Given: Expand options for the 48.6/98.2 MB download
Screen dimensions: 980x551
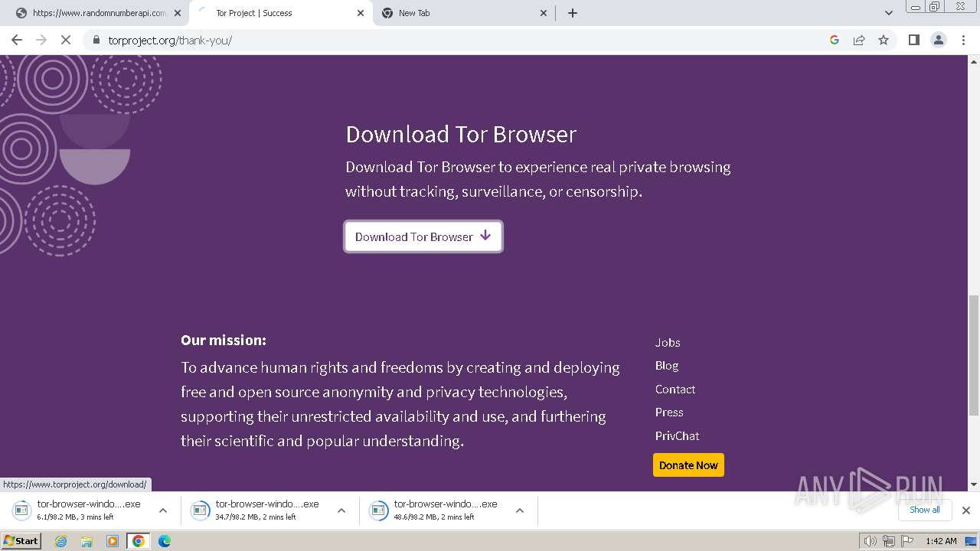Looking at the screenshot, I should click(x=520, y=510).
